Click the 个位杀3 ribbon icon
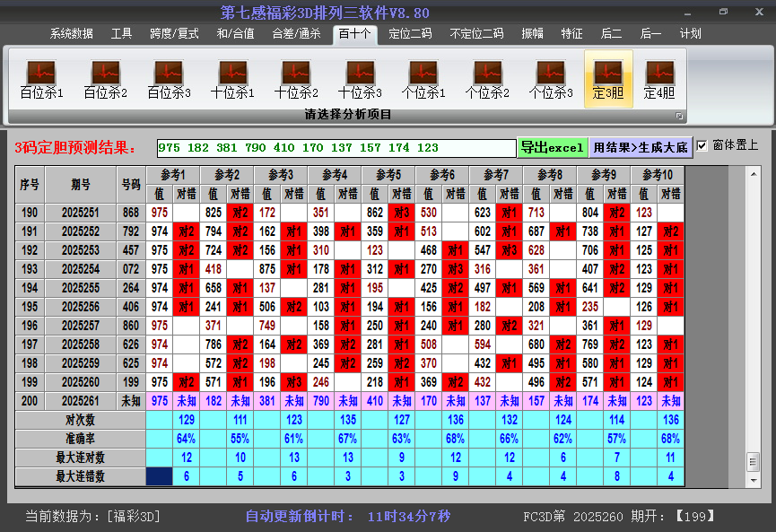Image resolution: width=776 pixels, height=532 pixels. [x=551, y=79]
